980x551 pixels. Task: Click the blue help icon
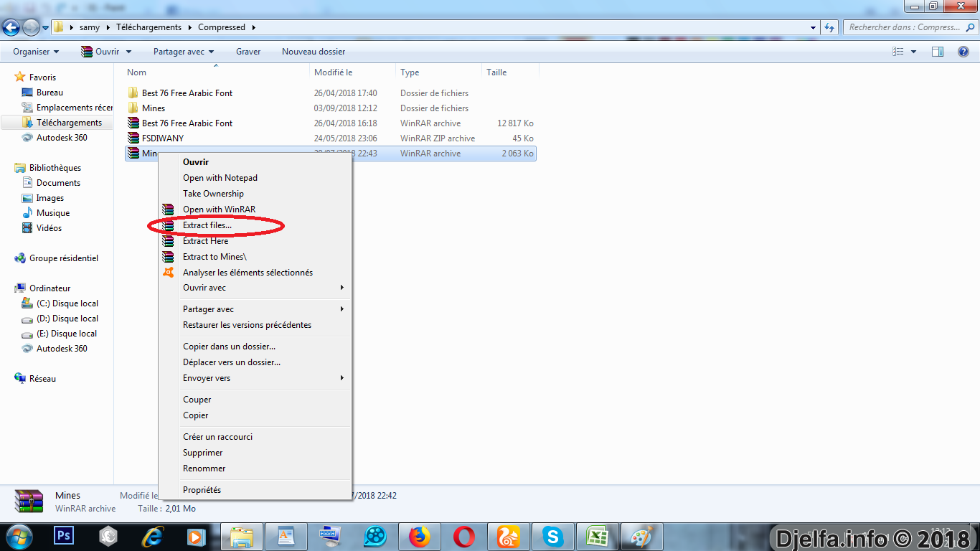tap(963, 52)
